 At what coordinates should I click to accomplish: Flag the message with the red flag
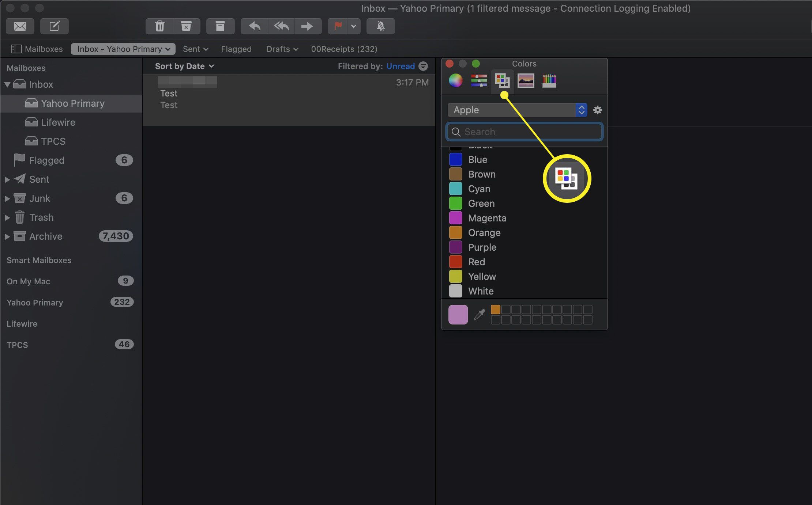(338, 26)
